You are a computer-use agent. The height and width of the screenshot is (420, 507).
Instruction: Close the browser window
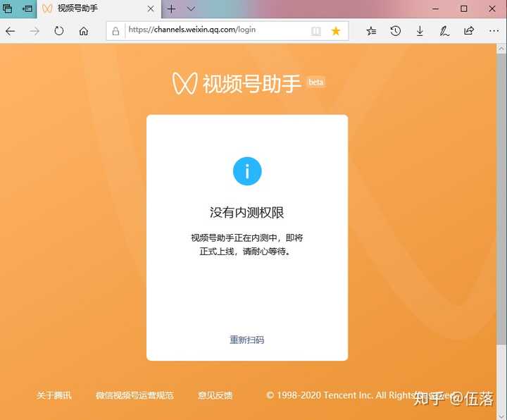click(x=492, y=8)
